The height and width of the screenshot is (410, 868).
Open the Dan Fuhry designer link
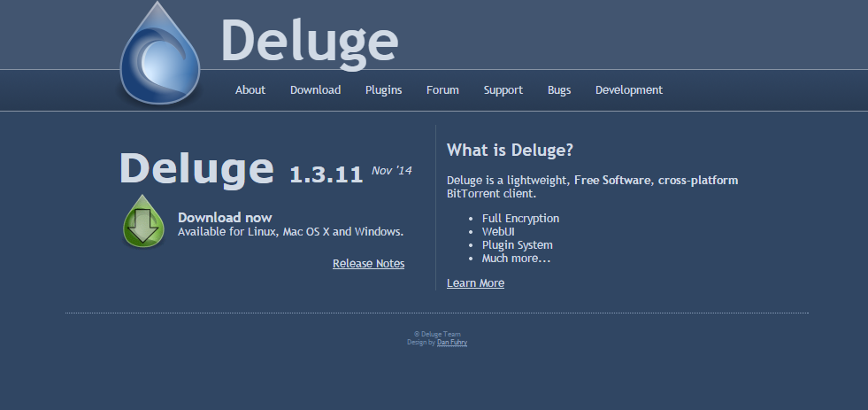(452, 343)
